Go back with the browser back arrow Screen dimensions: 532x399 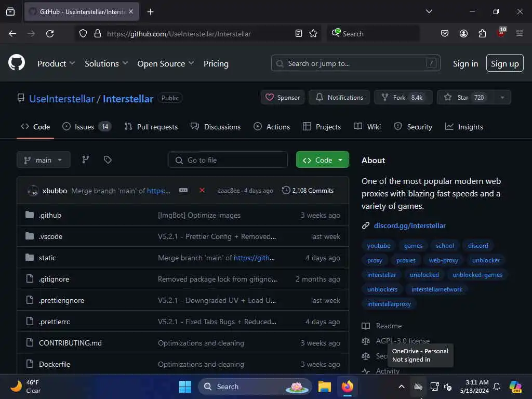coord(12,34)
